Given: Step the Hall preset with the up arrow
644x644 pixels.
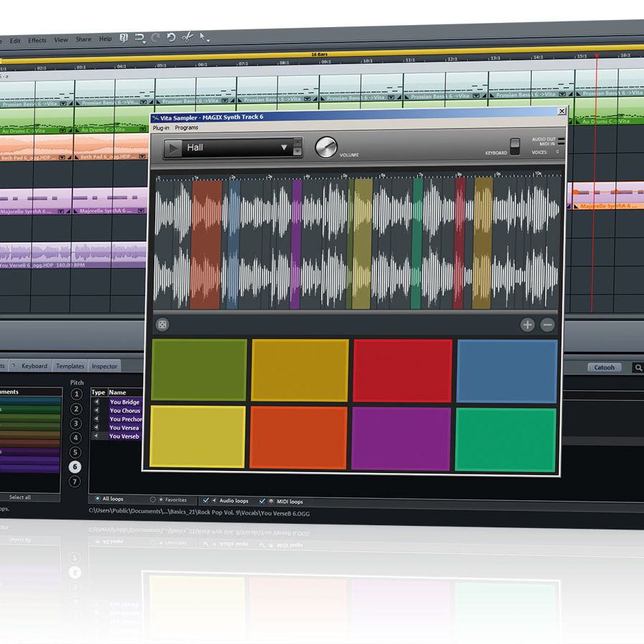Looking at the screenshot, I should click(x=298, y=142).
